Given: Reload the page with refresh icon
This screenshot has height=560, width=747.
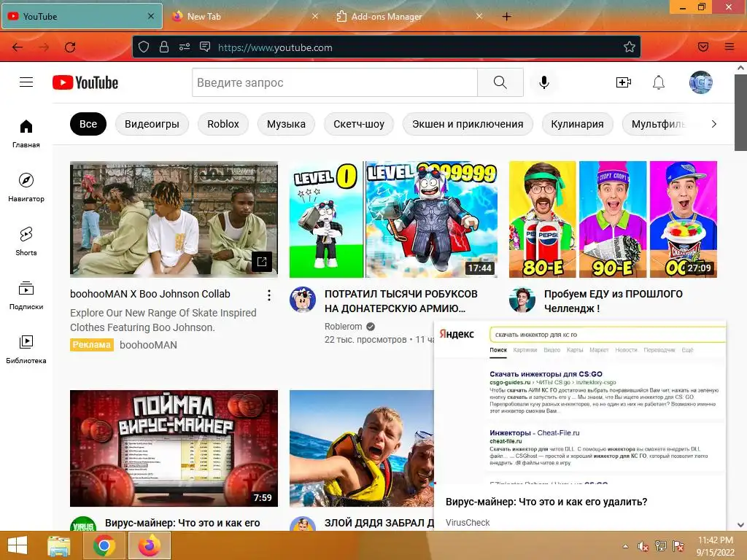Looking at the screenshot, I should pyautogui.click(x=70, y=47).
